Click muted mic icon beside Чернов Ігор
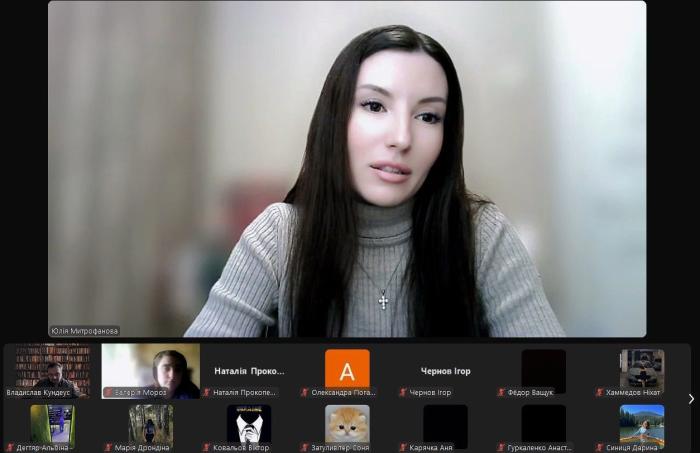The image size is (700, 453). (402, 393)
